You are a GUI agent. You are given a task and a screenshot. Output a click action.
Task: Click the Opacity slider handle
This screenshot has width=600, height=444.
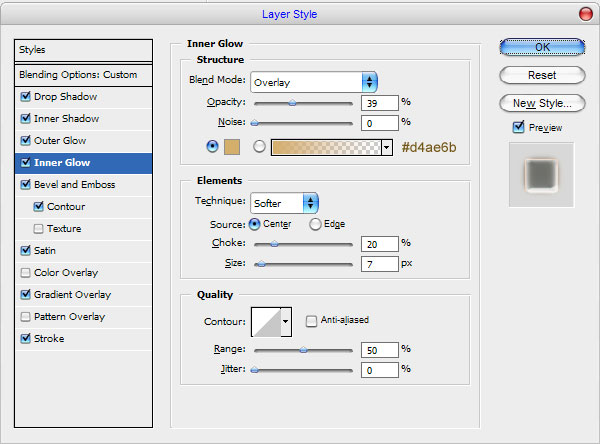tap(292, 103)
